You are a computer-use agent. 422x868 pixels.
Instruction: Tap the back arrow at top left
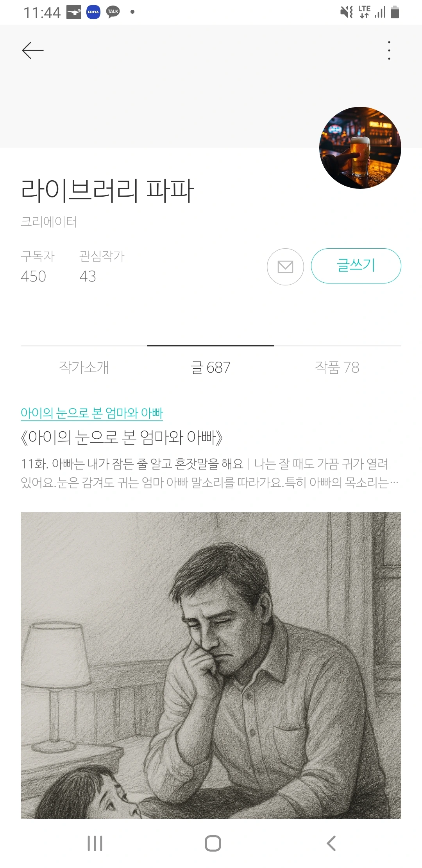click(x=32, y=50)
